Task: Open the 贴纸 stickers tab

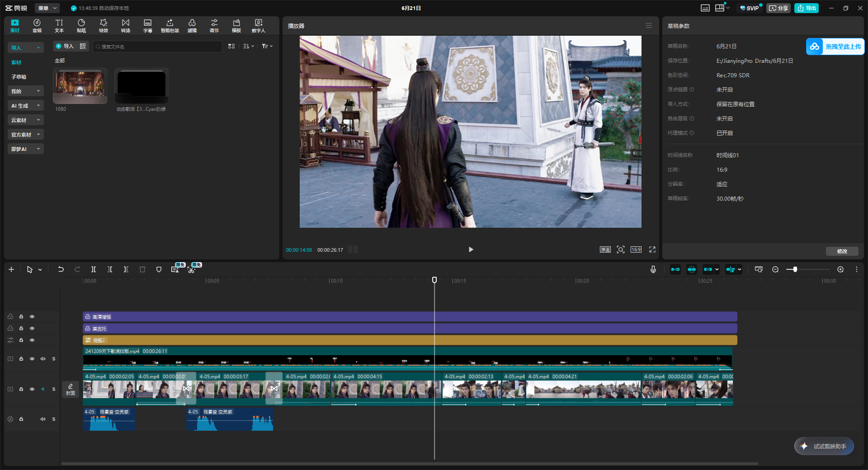Action: point(81,26)
